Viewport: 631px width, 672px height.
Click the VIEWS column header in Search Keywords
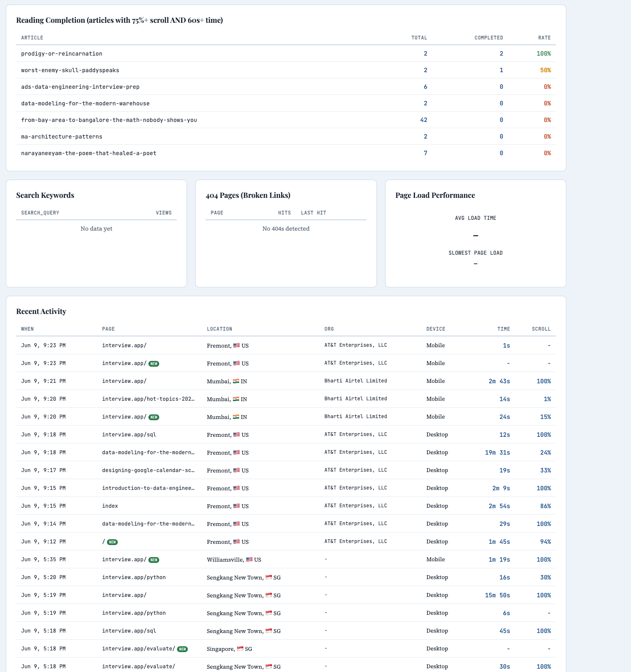coord(164,213)
